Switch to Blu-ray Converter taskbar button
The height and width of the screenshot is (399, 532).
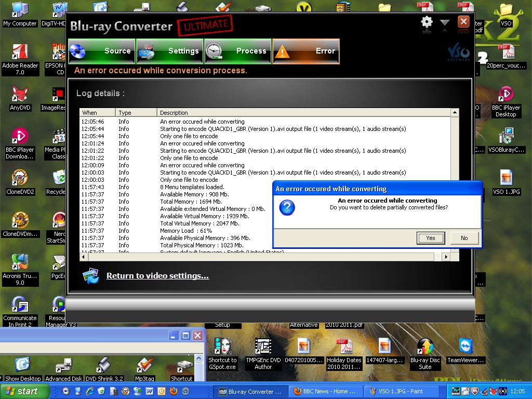coord(250,392)
